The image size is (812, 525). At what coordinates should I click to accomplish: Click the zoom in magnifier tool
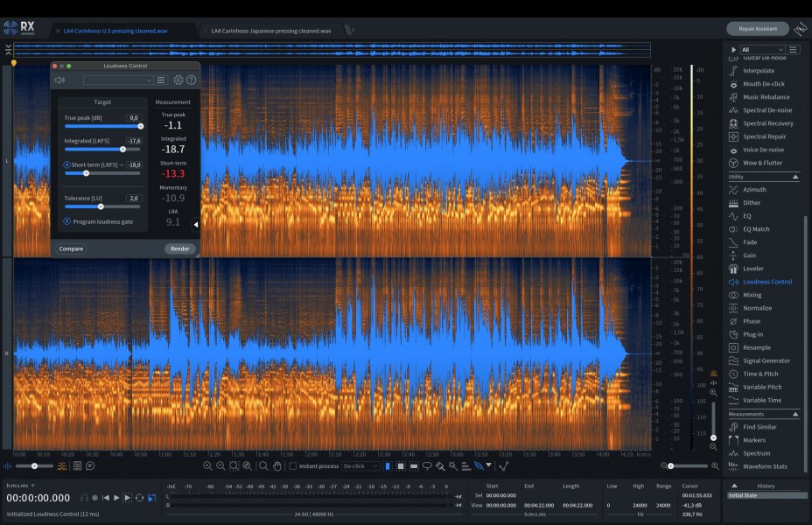click(207, 466)
